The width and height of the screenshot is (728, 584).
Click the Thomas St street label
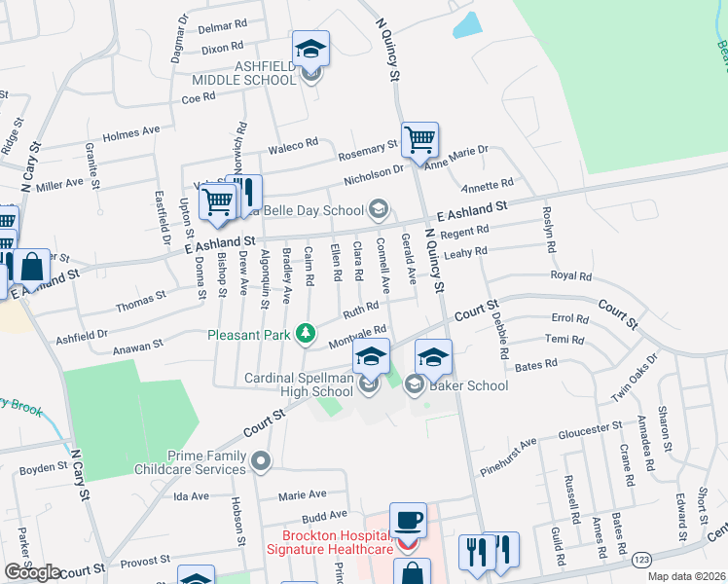click(x=141, y=302)
